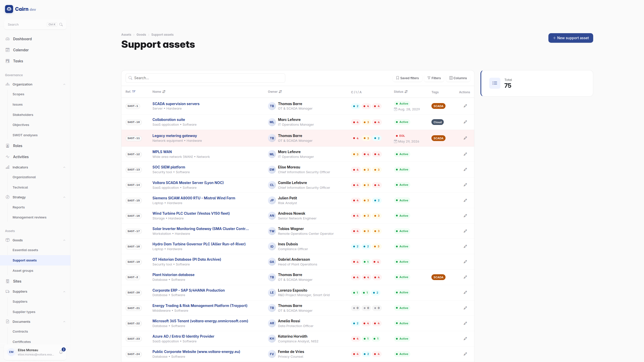Open notifications bell icon
The image size is (644, 362).
(61, 352)
